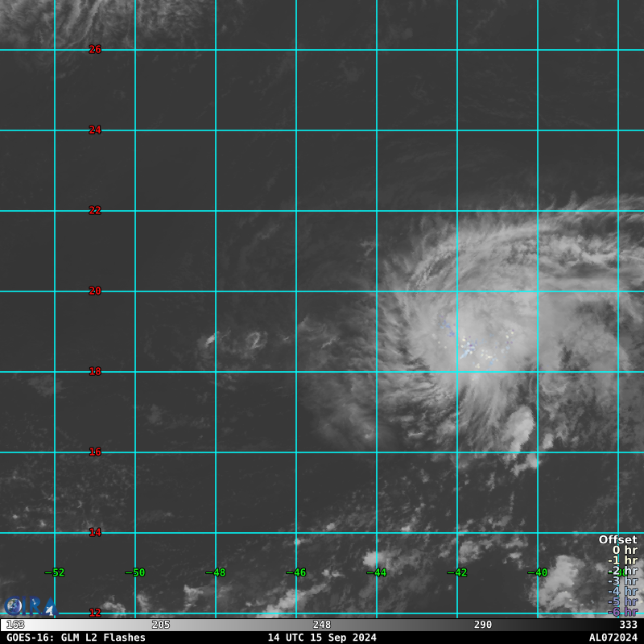
Task: Select the -3 hr offset legend entry
Action: click(622, 581)
